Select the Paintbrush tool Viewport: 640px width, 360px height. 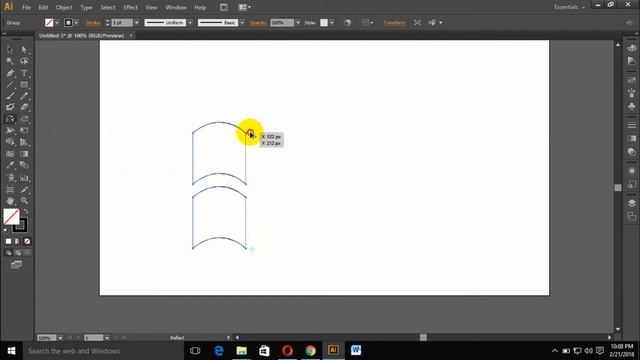(10, 96)
